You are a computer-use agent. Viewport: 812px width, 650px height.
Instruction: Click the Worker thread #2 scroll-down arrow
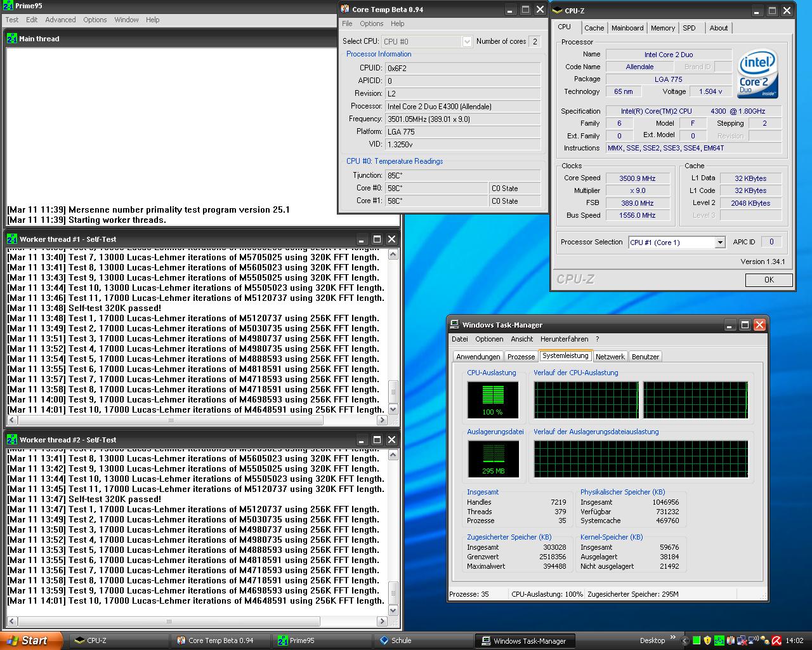393,610
